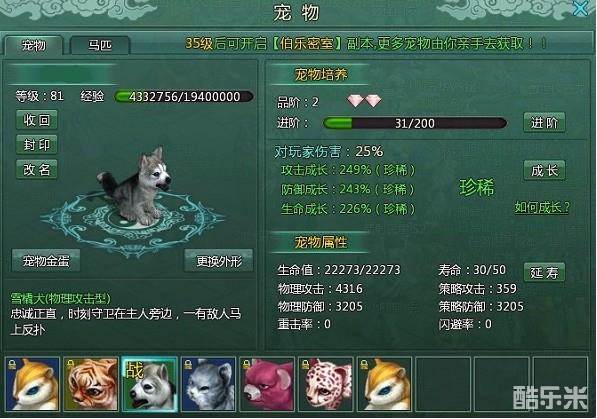
Task: Open the 宠物金蛋 button
Action: (46, 261)
